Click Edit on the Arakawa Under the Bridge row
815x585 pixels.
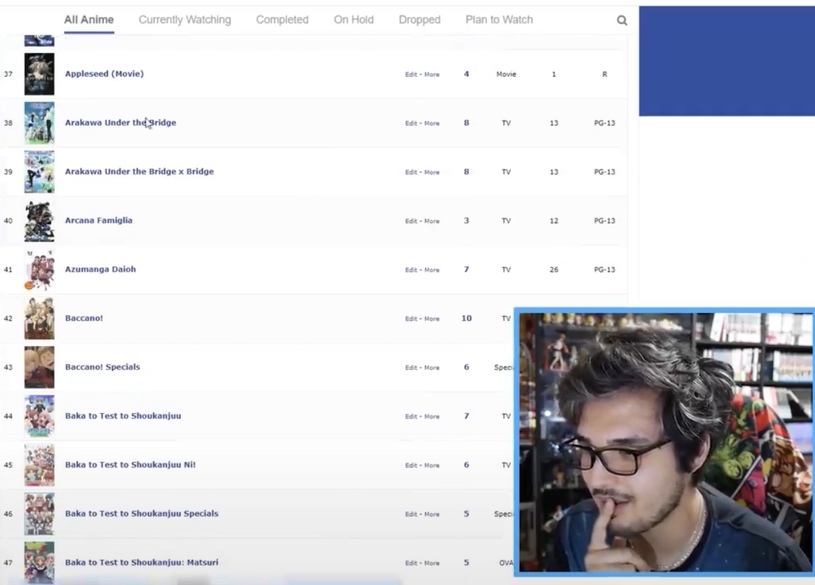point(411,124)
